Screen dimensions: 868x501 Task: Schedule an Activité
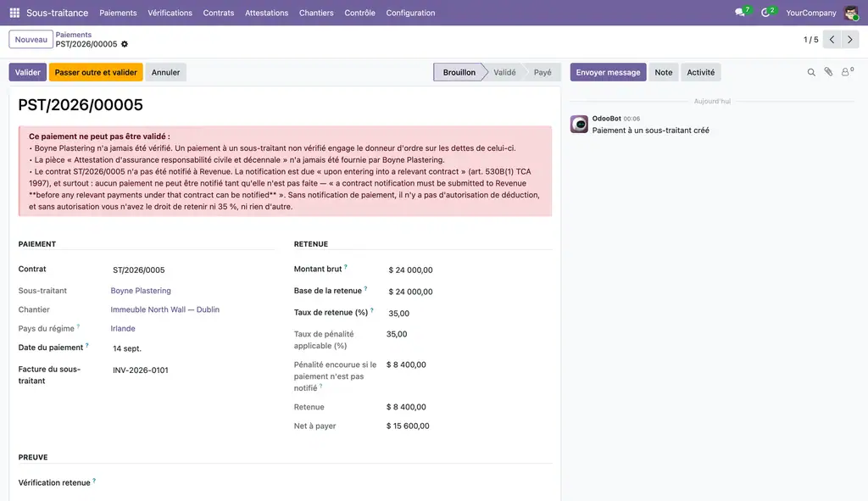coord(701,73)
